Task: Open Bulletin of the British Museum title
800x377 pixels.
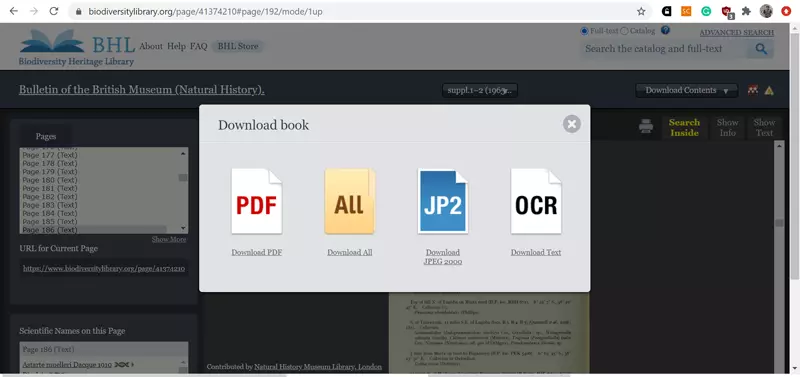Action: click(x=142, y=90)
